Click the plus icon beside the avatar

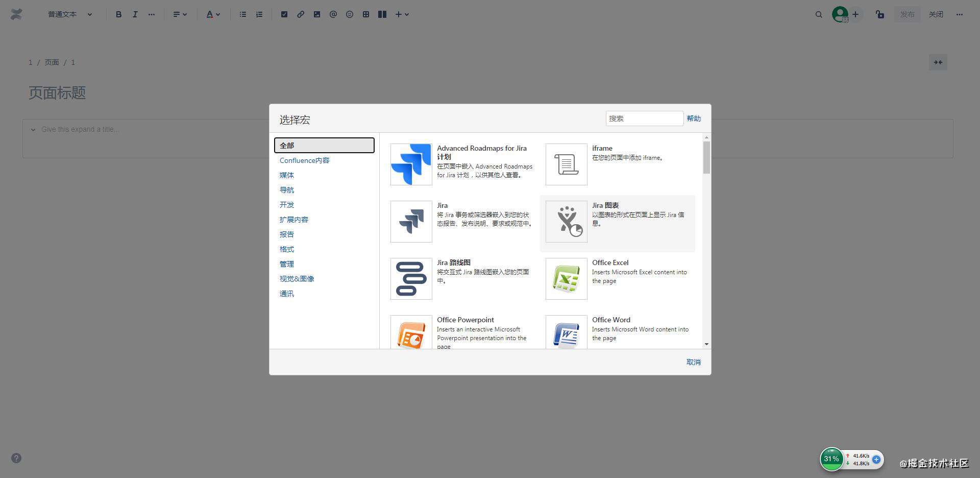pos(855,14)
